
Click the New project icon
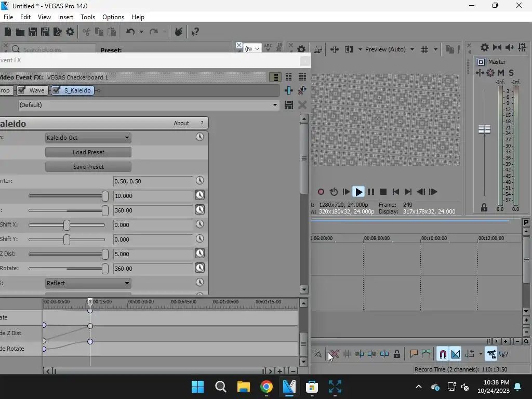pyautogui.click(x=8, y=32)
